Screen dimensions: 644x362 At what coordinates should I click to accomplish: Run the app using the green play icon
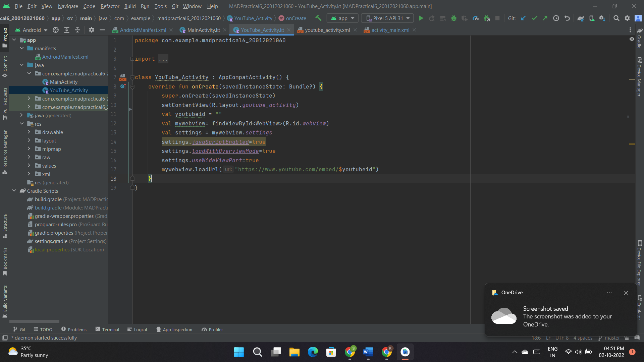[421, 18]
